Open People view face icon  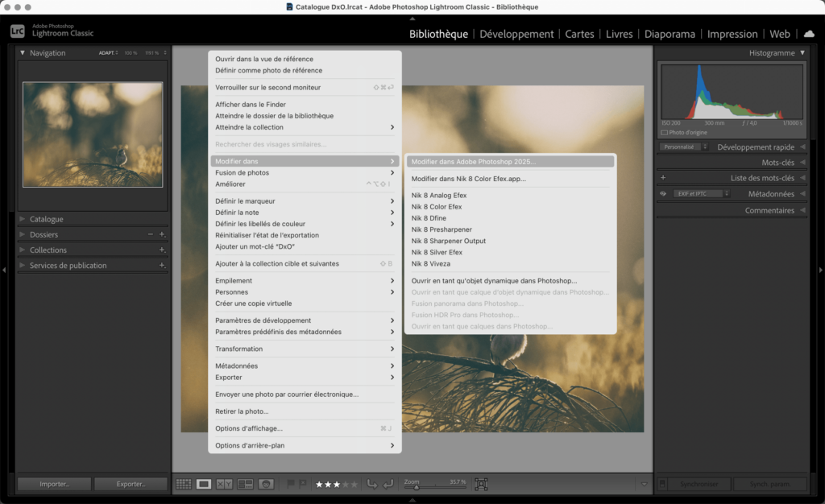point(266,484)
